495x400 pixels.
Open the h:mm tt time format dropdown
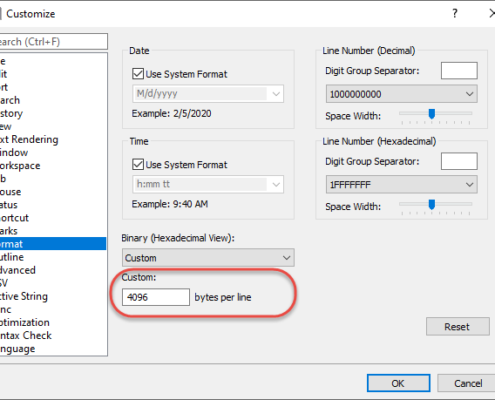(208, 184)
